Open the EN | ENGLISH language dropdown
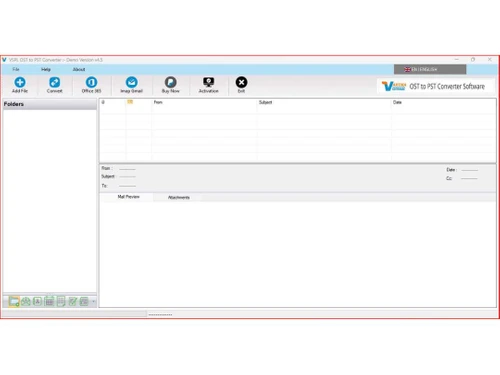 [x=430, y=69]
